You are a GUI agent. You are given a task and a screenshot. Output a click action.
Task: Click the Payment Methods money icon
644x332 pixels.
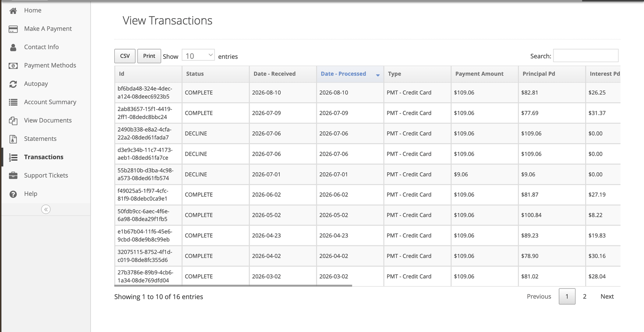[x=13, y=66]
